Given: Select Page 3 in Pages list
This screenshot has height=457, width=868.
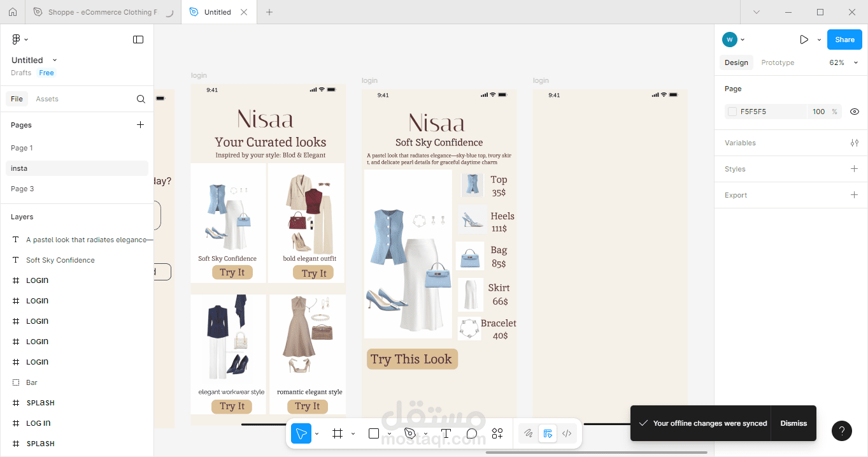Looking at the screenshot, I should click(x=76, y=189).
